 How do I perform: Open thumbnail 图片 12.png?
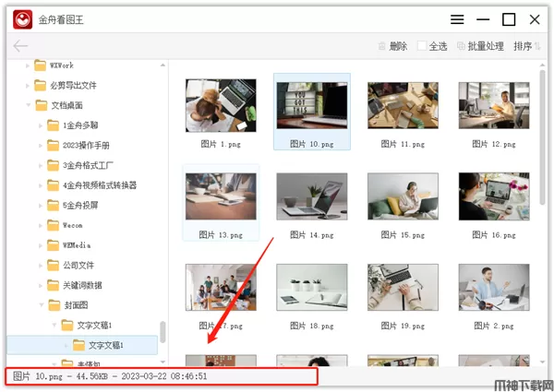494,105
